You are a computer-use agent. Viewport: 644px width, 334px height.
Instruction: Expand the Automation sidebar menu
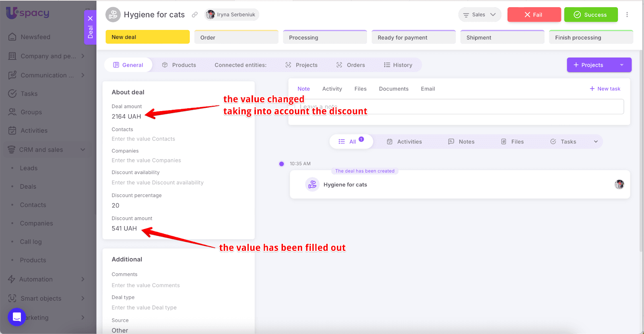pyautogui.click(x=83, y=279)
